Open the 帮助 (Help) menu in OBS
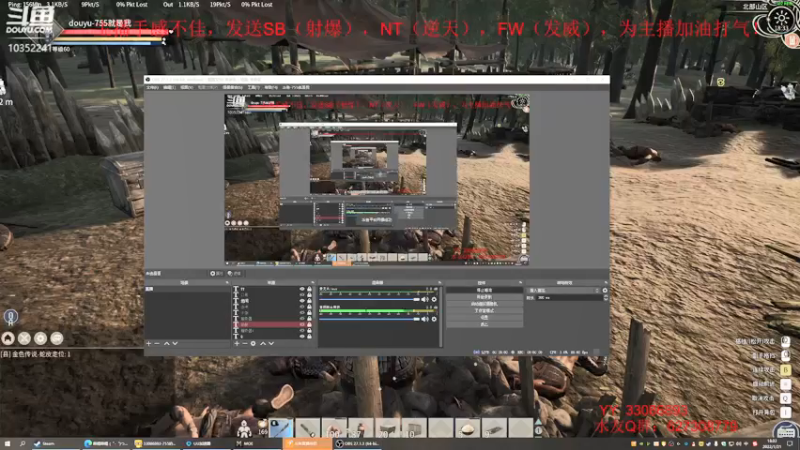Image resolution: width=800 pixels, height=450 pixels. coord(271,87)
